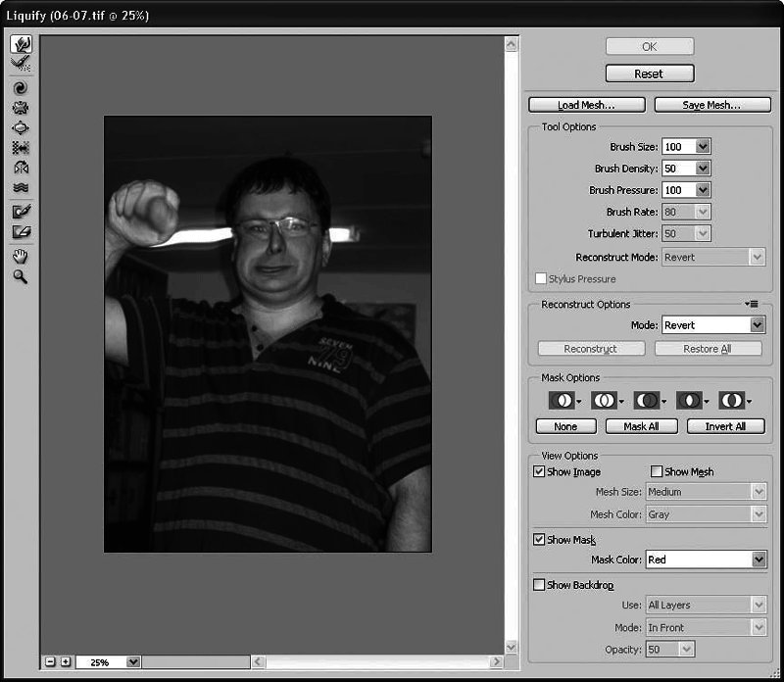This screenshot has width=784, height=682.
Task: Uncheck Show Image
Action: pos(538,471)
